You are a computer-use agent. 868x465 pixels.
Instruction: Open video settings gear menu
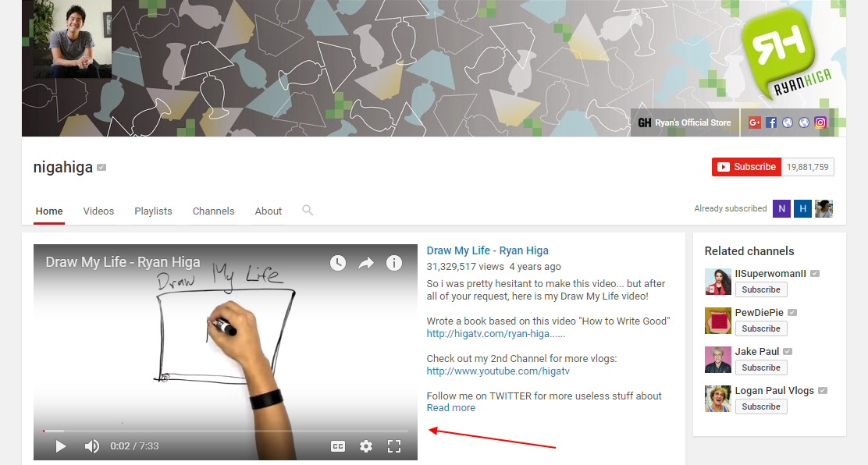click(x=366, y=446)
